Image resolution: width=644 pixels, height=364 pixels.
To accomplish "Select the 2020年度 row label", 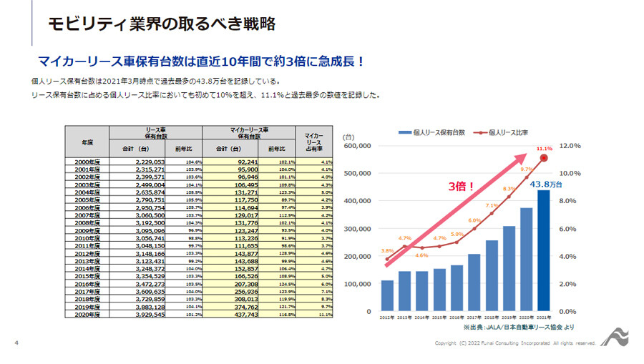I will click(87, 315).
